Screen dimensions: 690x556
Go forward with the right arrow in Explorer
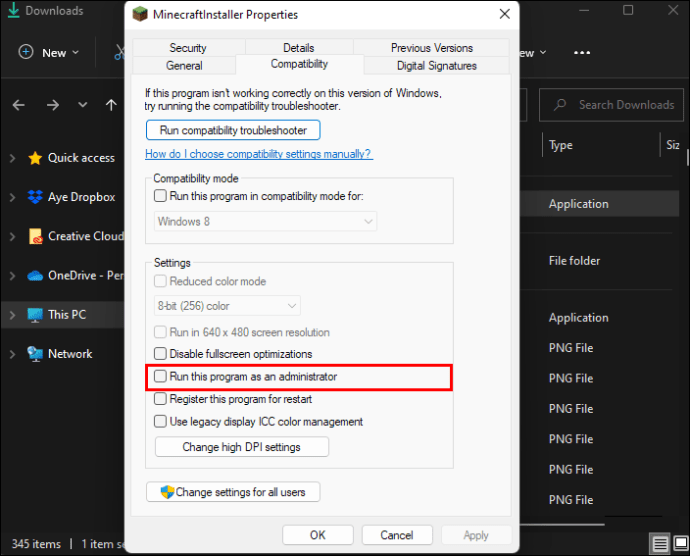coord(53,105)
